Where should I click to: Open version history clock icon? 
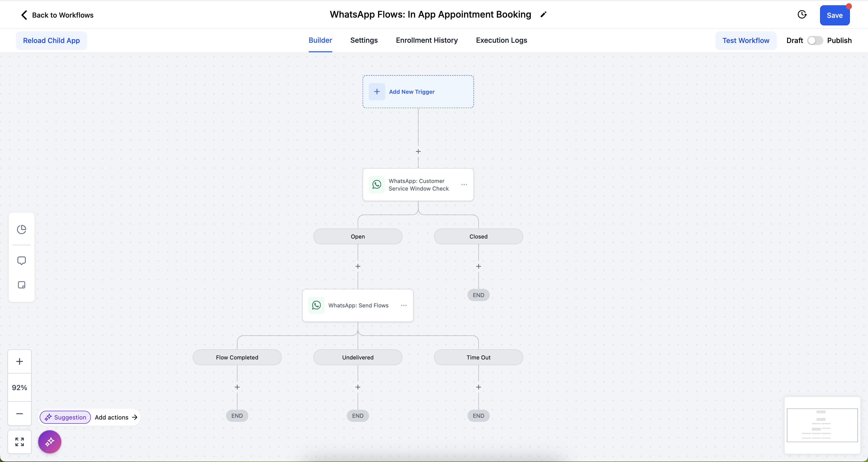(x=802, y=15)
